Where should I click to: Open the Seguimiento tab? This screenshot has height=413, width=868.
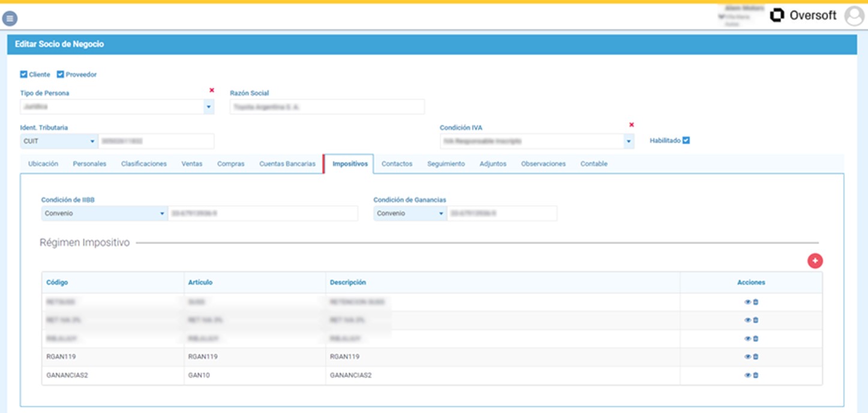point(446,164)
